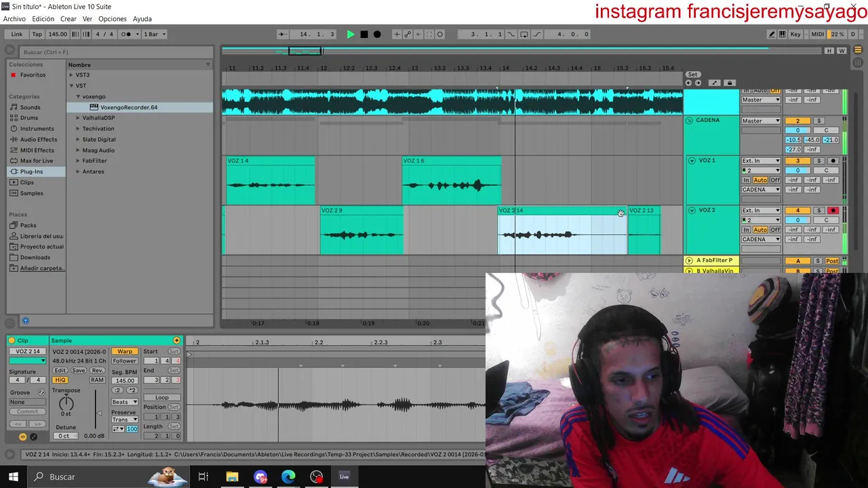868x488 pixels.
Task: Select VoxengoRecorder.64 plug-in
Action: 129,107
